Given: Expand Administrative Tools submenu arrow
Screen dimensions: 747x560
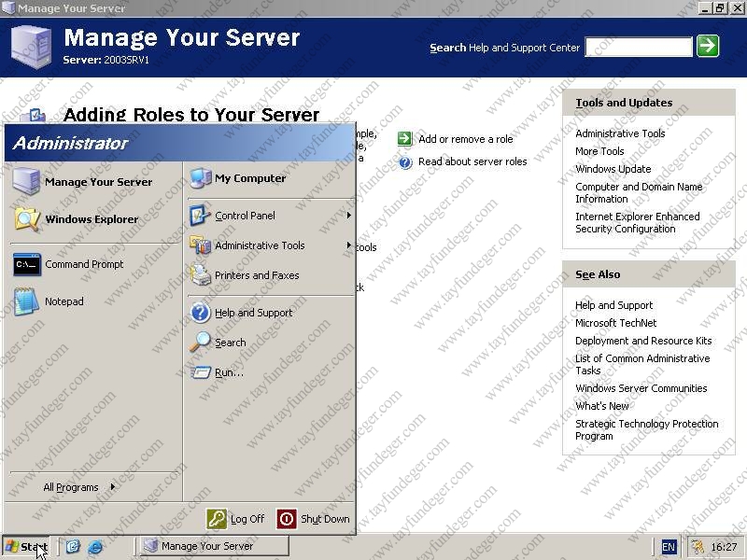Looking at the screenshot, I should point(348,245).
